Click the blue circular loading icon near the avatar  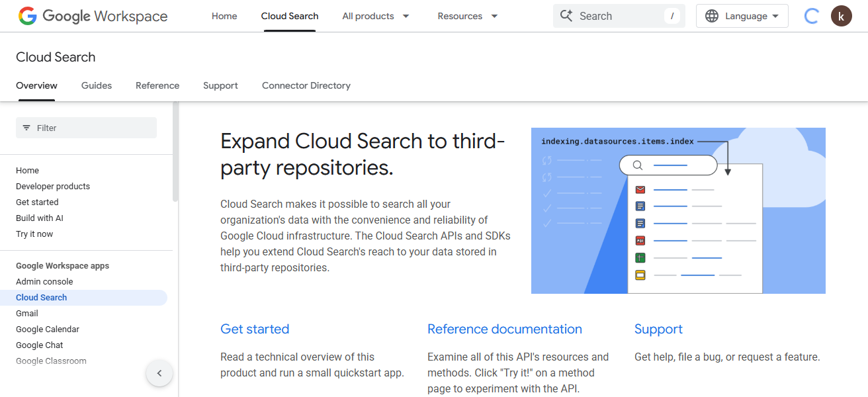[811, 15]
